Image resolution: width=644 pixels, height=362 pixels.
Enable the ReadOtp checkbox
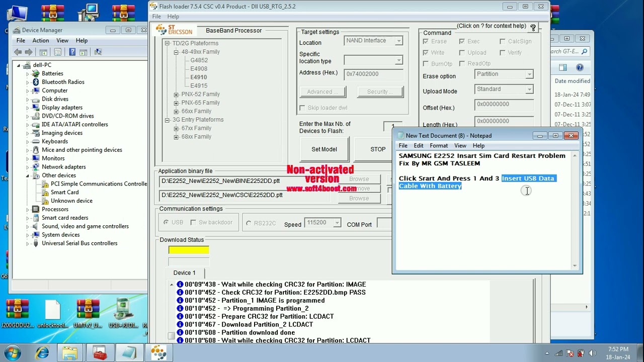point(462,63)
